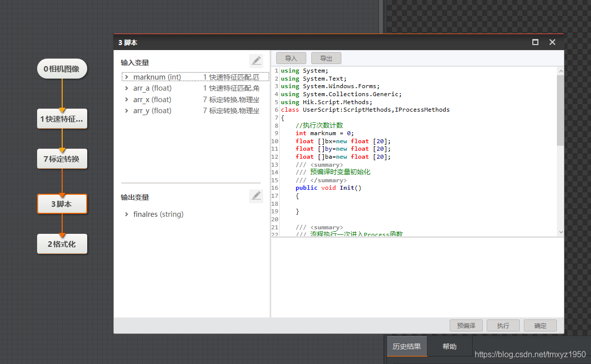The width and height of the screenshot is (591, 364).
Task: Run script with 执行 button
Action: pyautogui.click(x=503, y=325)
